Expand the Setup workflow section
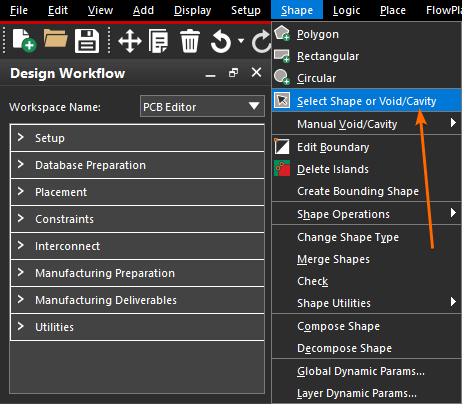This screenshot has width=462, height=404. pyautogui.click(x=137, y=138)
